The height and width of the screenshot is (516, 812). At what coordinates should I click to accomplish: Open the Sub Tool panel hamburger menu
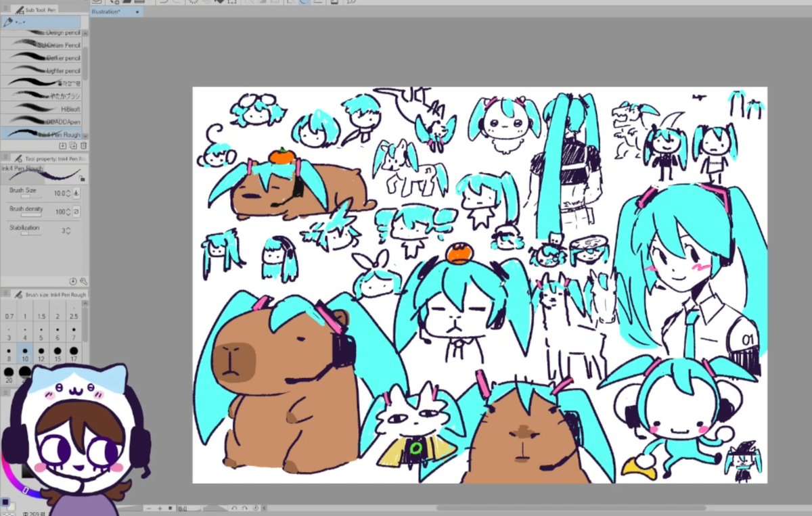pyautogui.click(x=5, y=9)
